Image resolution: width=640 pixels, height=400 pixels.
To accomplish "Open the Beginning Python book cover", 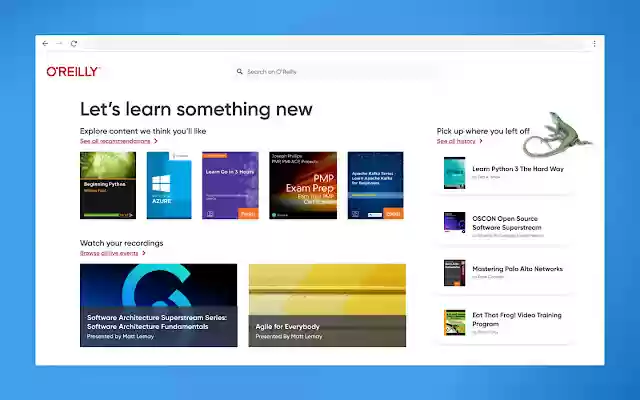I will coord(108,185).
